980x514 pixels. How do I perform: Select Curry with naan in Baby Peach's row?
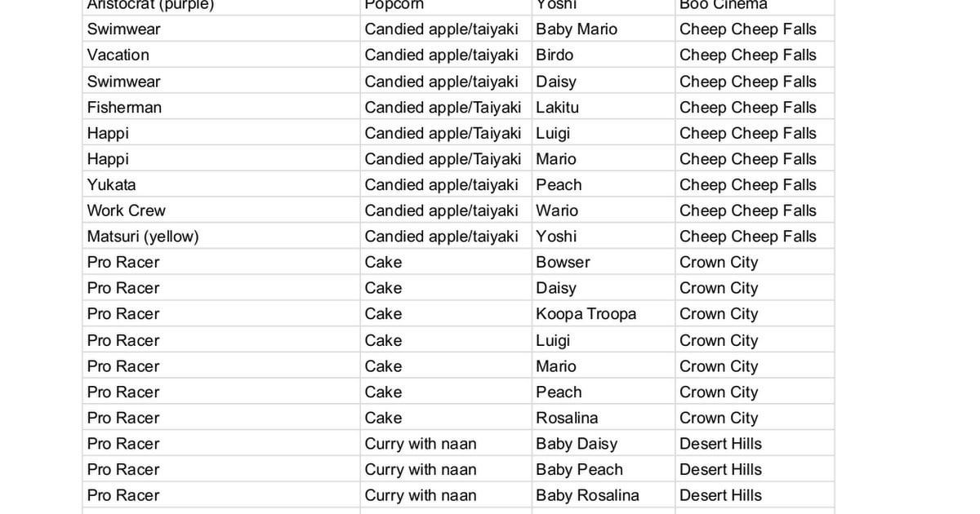point(421,470)
